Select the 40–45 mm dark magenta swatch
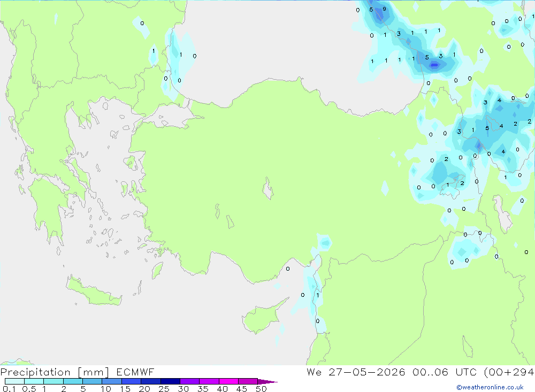This screenshot has height=392, width=535. coord(228,381)
